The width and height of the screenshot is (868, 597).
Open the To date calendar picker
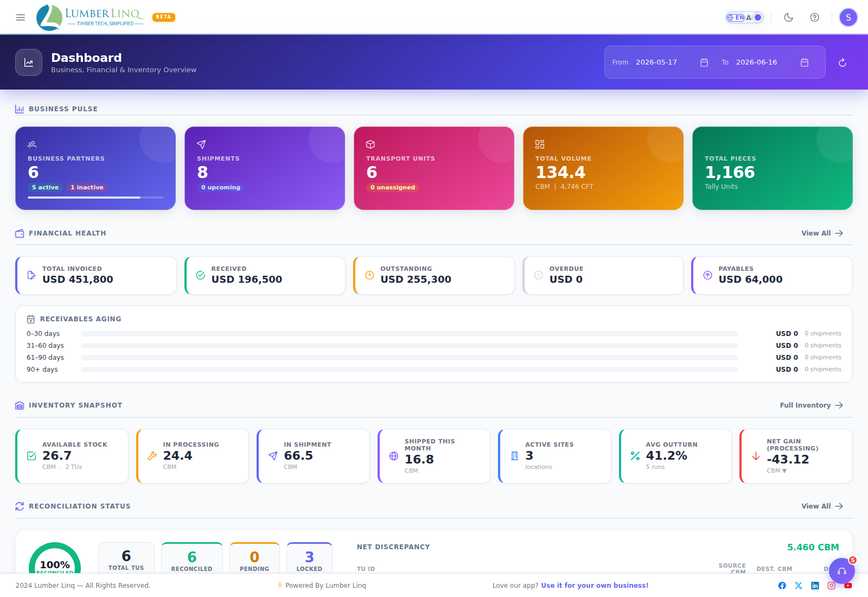point(805,62)
